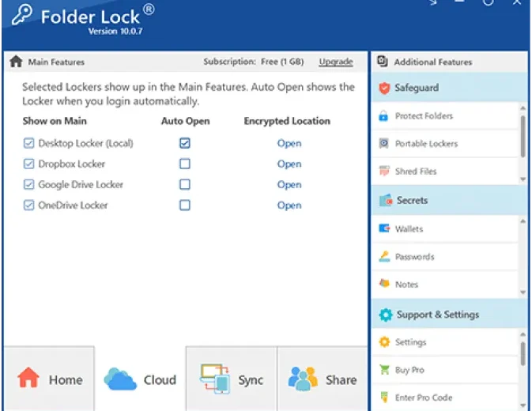Select the Buy Pro label

click(x=409, y=370)
